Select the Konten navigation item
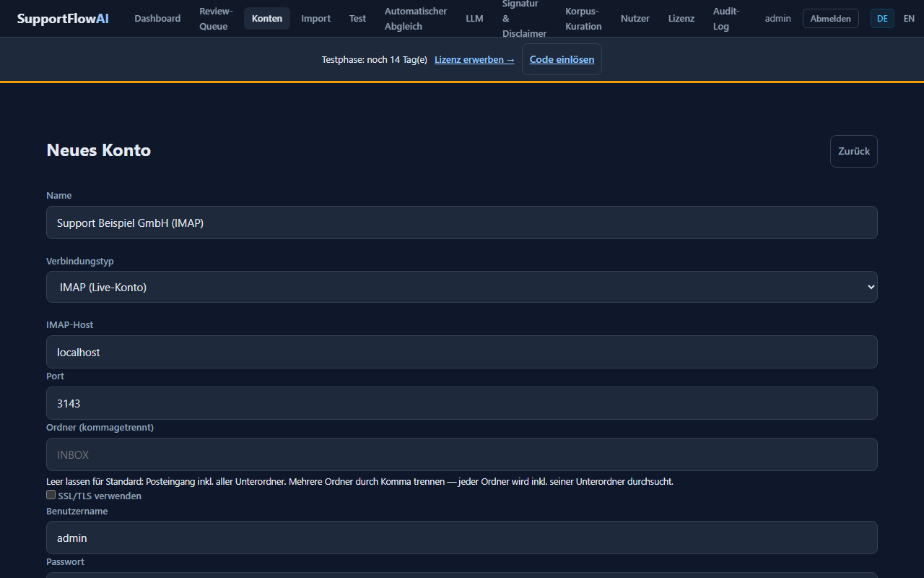 tap(267, 19)
